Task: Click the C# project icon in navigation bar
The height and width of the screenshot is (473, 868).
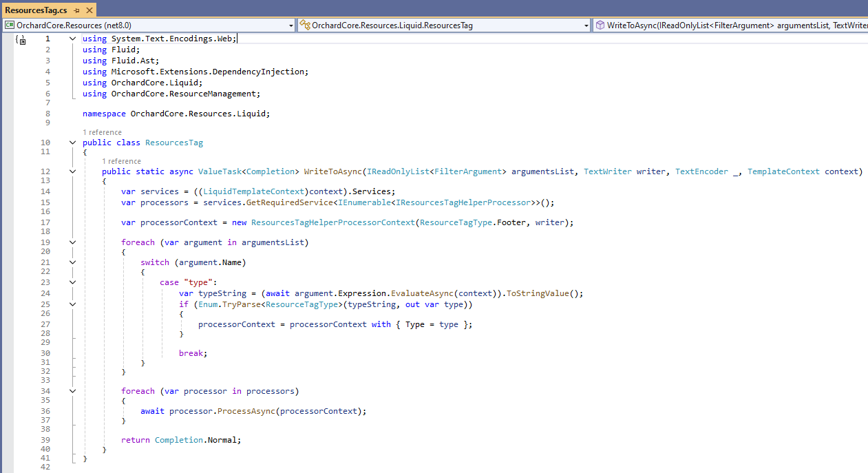Action: click(10, 25)
